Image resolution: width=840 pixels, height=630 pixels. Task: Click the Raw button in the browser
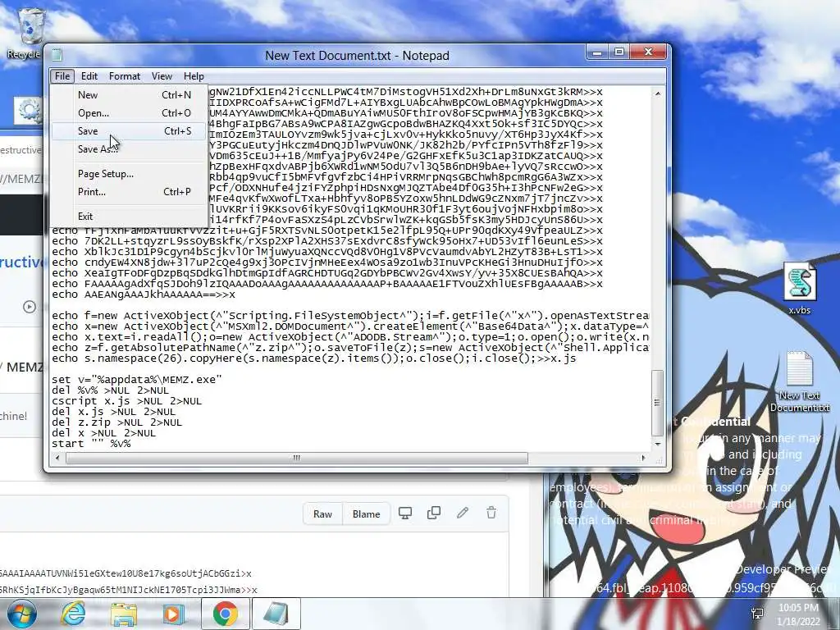pos(322,514)
